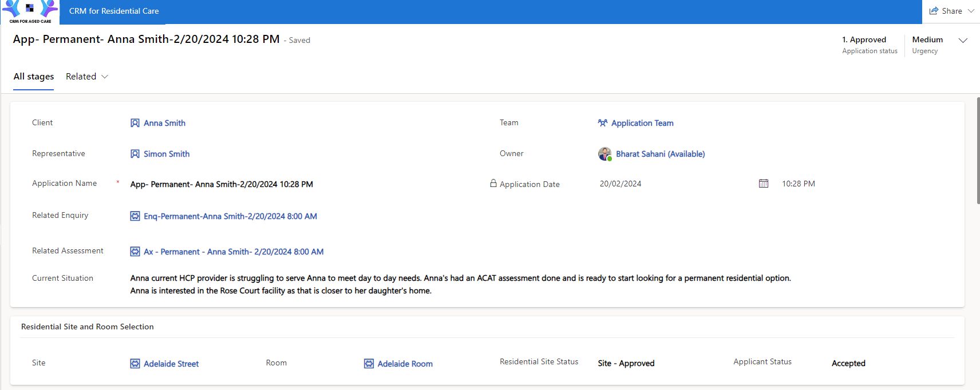
Task: Click the CRM for Residential Care title
Action: (x=114, y=11)
